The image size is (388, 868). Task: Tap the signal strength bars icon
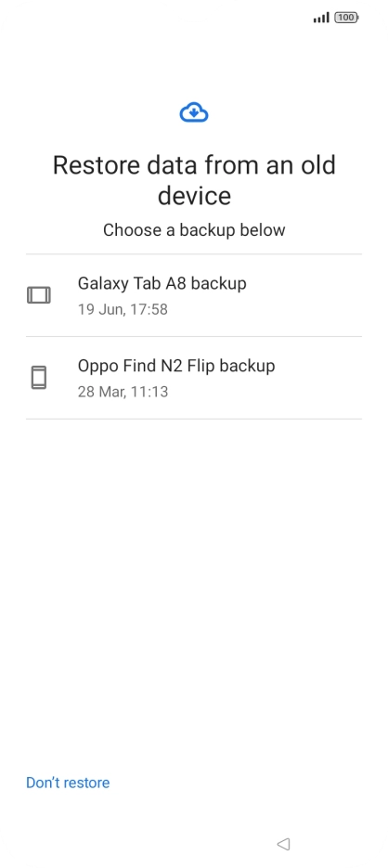321,18
